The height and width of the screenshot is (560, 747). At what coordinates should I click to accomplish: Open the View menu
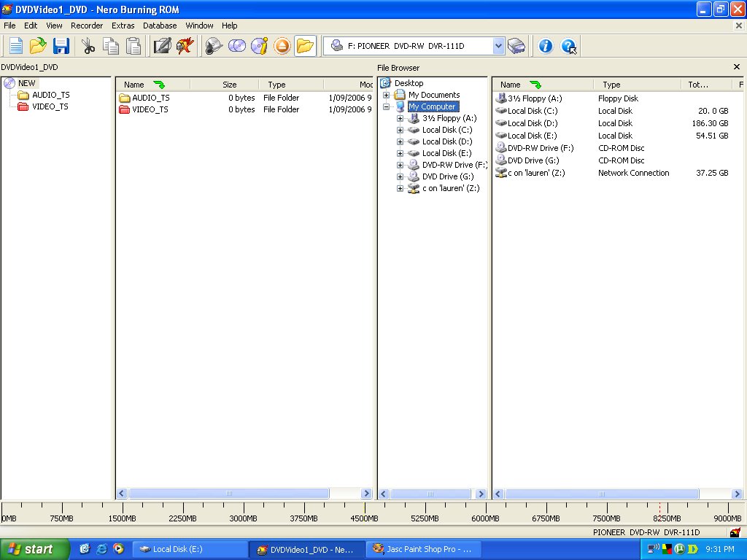click(x=54, y=26)
